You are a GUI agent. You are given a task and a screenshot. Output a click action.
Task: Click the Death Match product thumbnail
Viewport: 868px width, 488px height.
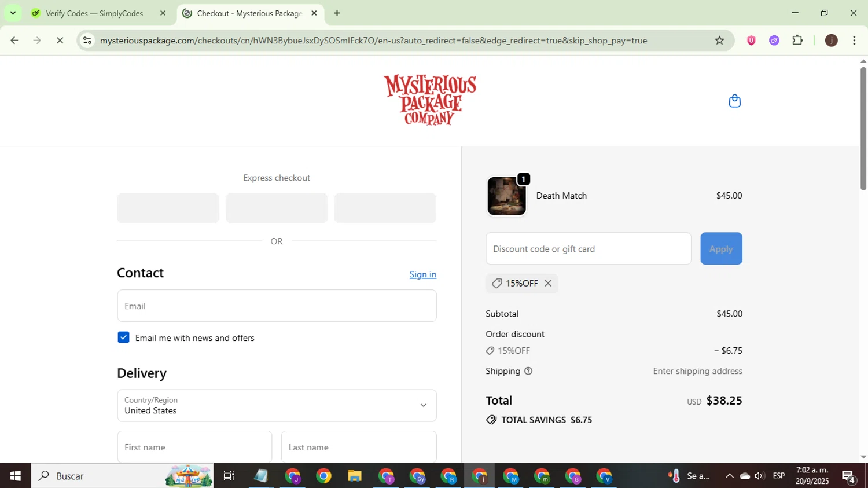click(506, 196)
